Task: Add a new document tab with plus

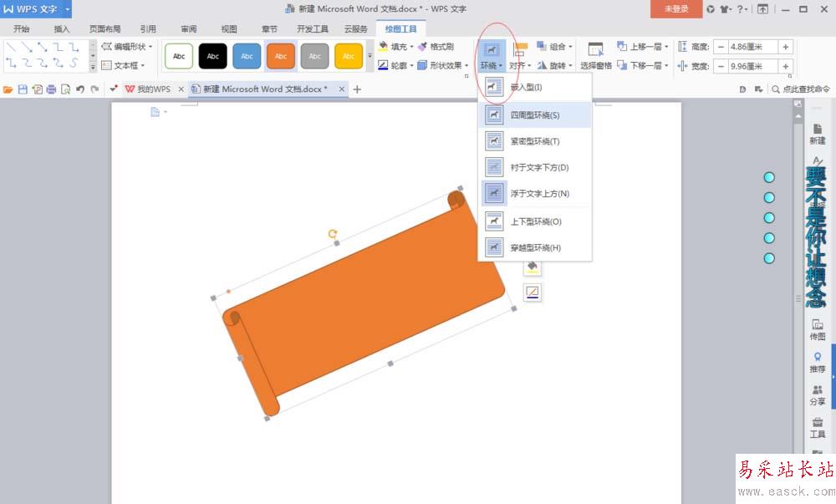Action: click(x=357, y=89)
